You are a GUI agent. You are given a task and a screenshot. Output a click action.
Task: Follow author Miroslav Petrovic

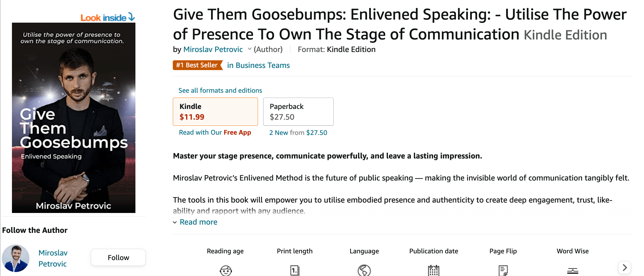[x=118, y=258]
